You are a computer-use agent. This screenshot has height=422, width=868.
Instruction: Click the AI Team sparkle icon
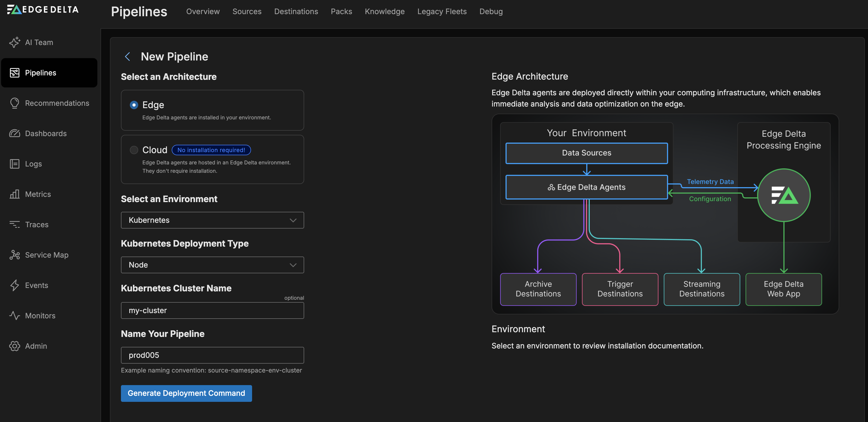pyautogui.click(x=14, y=42)
